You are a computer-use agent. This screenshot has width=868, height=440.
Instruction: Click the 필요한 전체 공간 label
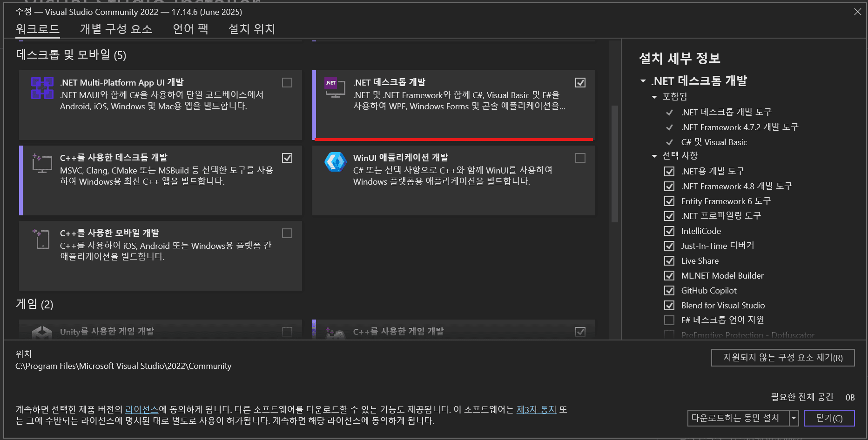pos(802,397)
